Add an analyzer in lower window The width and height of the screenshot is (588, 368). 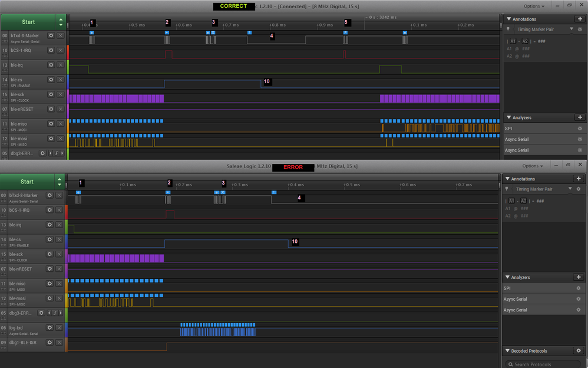pos(578,277)
